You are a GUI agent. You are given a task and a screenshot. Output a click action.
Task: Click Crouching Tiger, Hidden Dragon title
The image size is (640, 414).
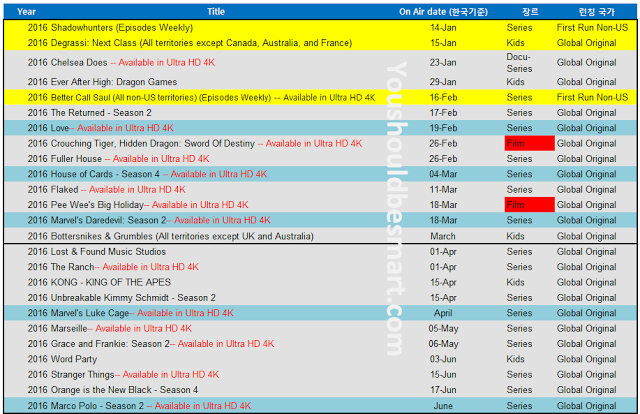click(x=206, y=144)
